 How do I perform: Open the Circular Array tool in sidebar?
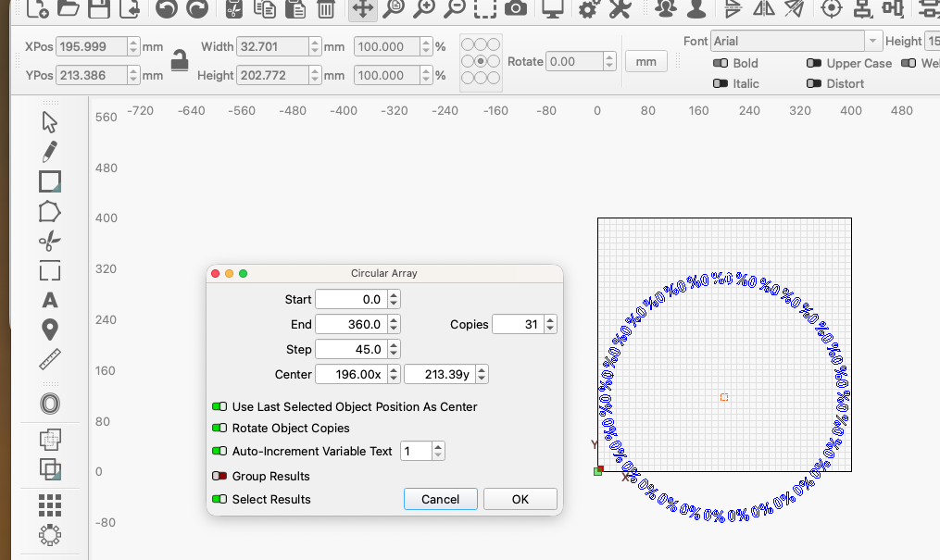[49, 535]
